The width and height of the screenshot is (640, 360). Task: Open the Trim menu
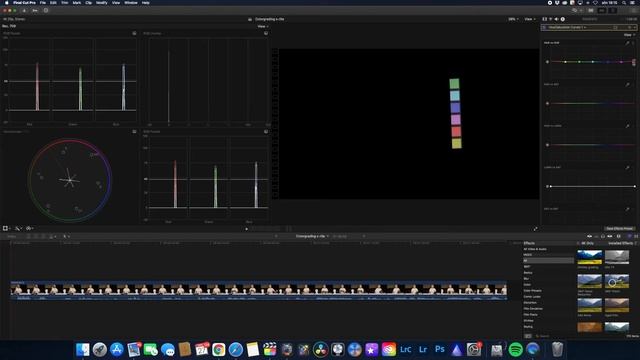pos(64,2)
